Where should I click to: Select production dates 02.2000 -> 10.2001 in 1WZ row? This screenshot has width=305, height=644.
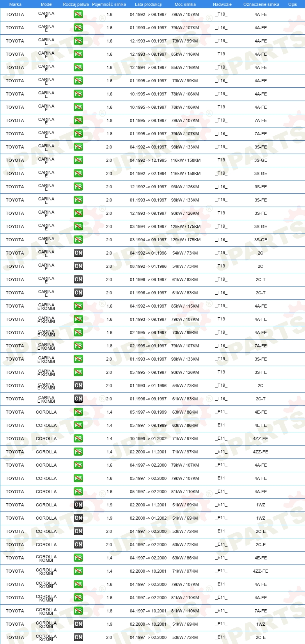pyautogui.click(x=148, y=624)
